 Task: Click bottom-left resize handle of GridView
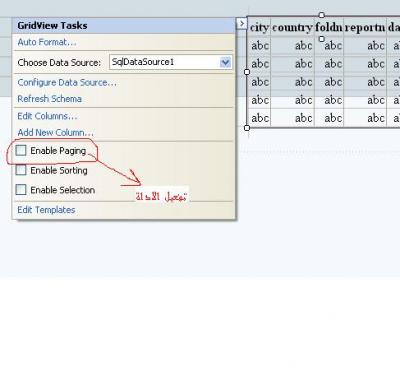(x=247, y=128)
